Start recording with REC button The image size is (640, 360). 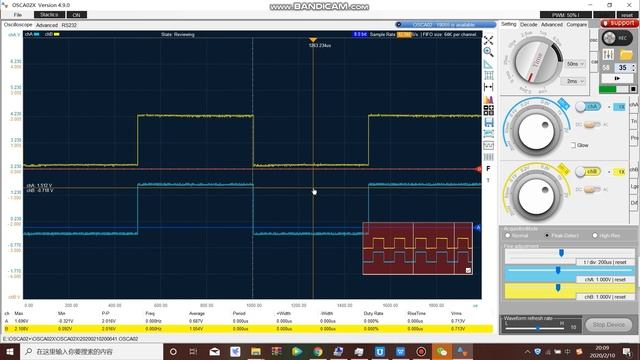pyautogui.click(x=617, y=38)
